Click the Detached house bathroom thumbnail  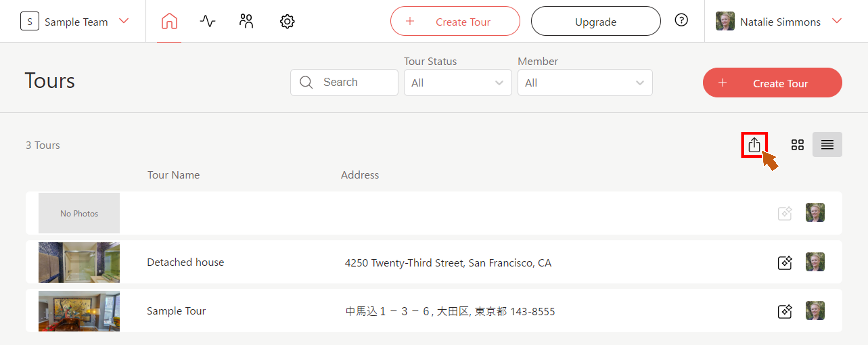pyautogui.click(x=79, y=262)
